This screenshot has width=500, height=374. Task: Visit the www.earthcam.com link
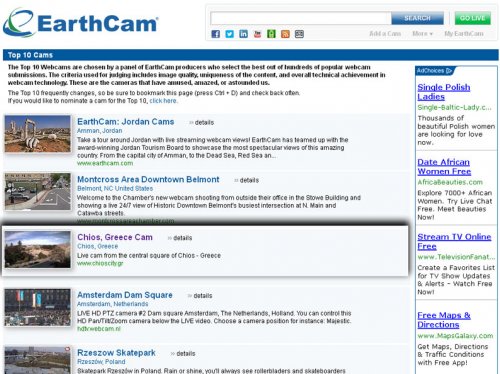(x=105, y=163)
